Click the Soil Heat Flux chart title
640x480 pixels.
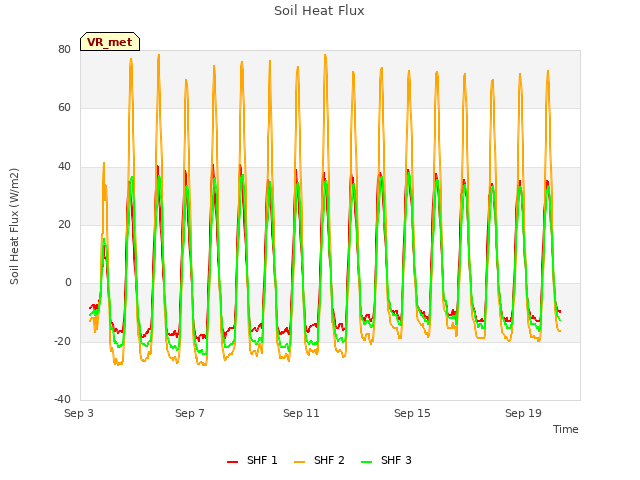pyautogui.click(x=319, y=11)
